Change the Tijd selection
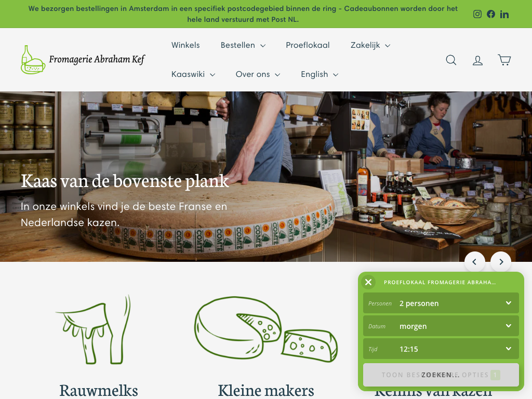 point(441,349)
